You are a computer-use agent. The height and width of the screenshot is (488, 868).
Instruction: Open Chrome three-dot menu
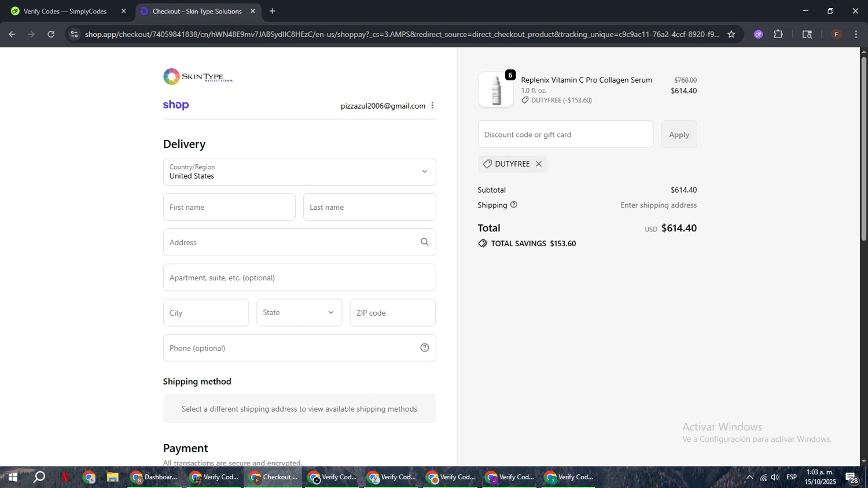point(856,35)
